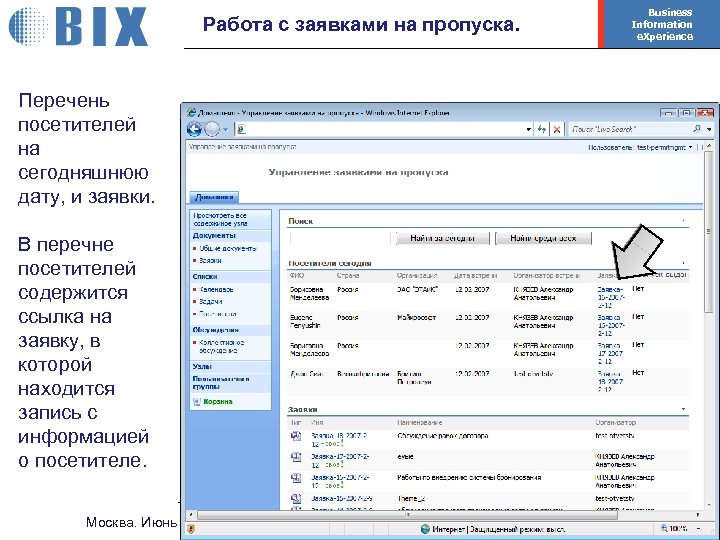Open the search provider dropdown arrow

[709, 129]
